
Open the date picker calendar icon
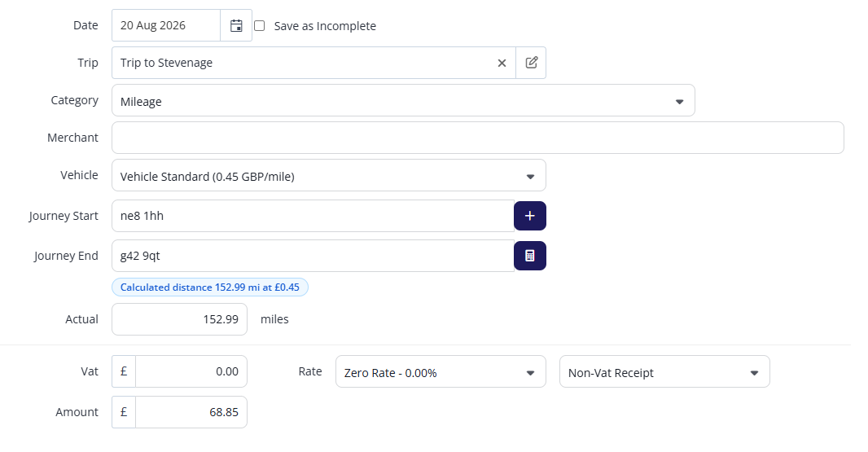tap(236, 25)
